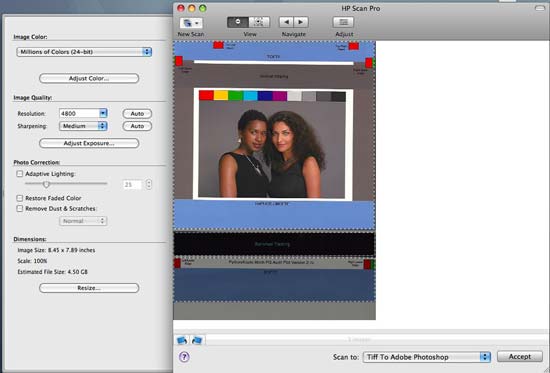Click the Adaptive Lighting value stepper
The width and height of the screenshot is (550, 373).
[x=149, y=184]
